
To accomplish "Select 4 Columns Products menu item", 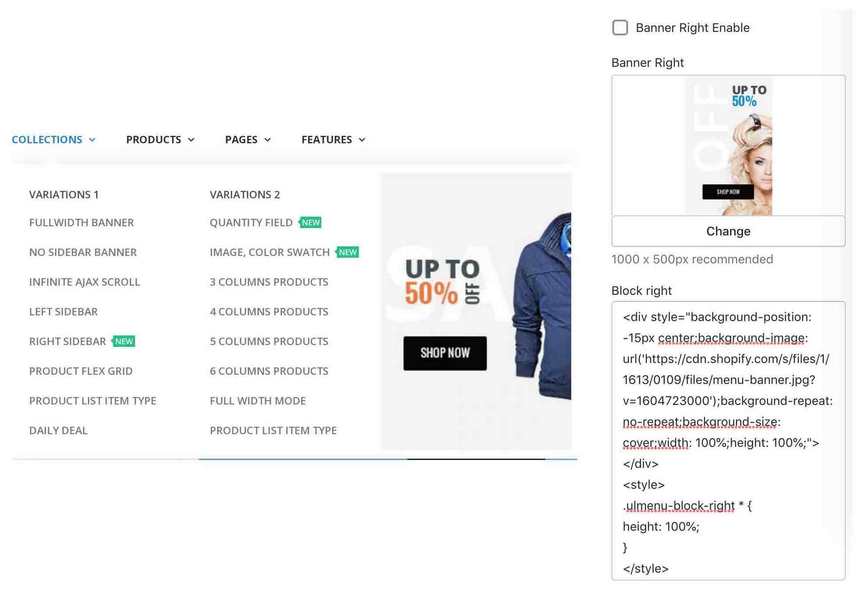I will (269, 311).
